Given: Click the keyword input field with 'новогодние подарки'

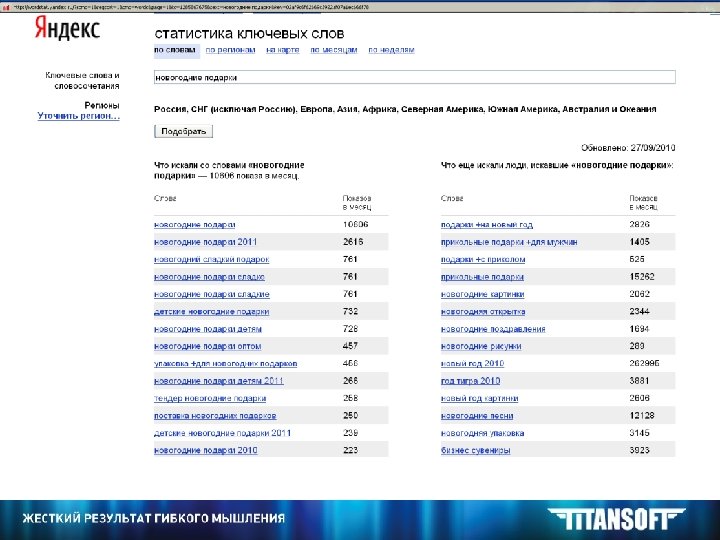Looking at the screenshot, I should (x=415, y=77).
